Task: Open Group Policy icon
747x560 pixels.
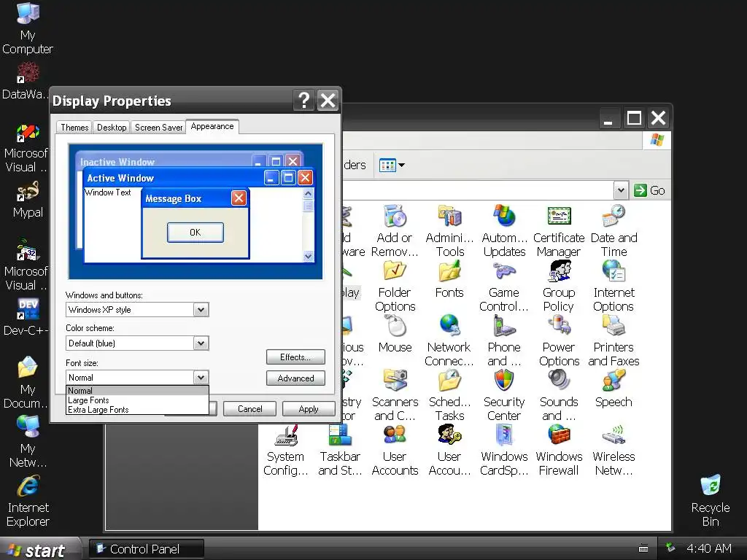Action: click(559, 286)
